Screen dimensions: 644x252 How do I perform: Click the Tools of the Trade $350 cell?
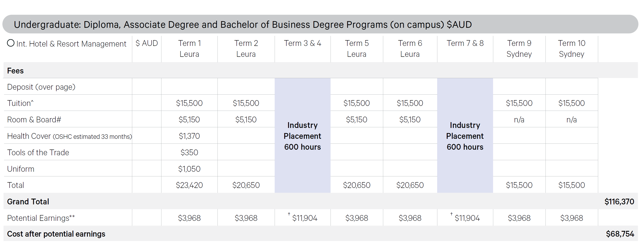point(189,152)
